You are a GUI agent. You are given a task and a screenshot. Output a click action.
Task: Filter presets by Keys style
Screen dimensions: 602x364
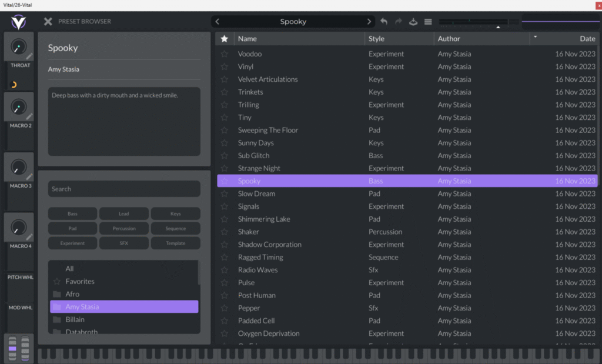(175, 213)
